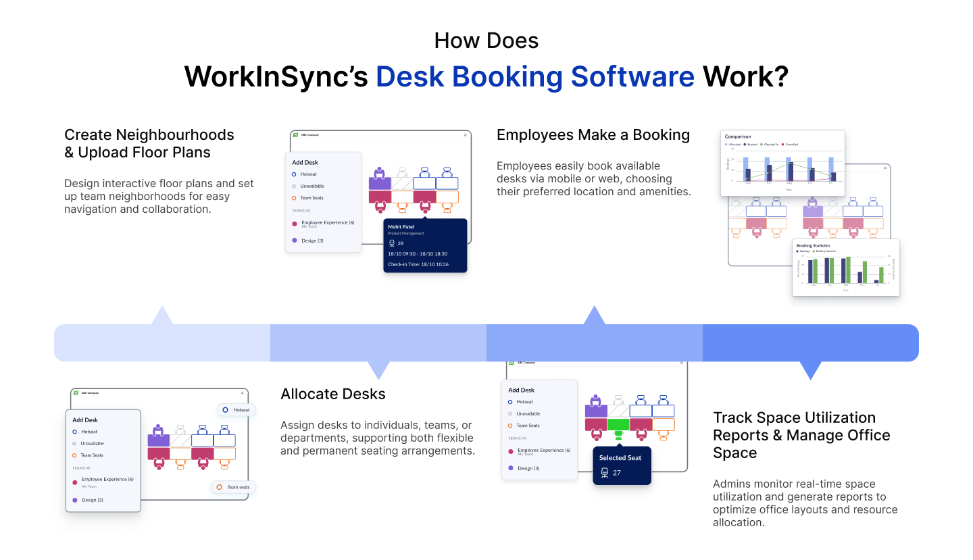Open Employee Experience (6) in the panel near the floating chips
The image size is (973, 560).
107,480
